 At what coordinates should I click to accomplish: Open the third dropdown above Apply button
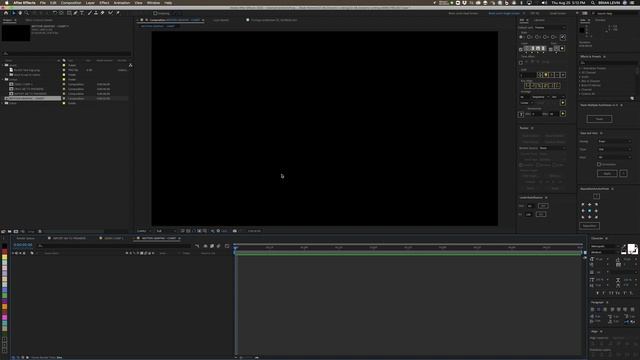click(614, 157)
